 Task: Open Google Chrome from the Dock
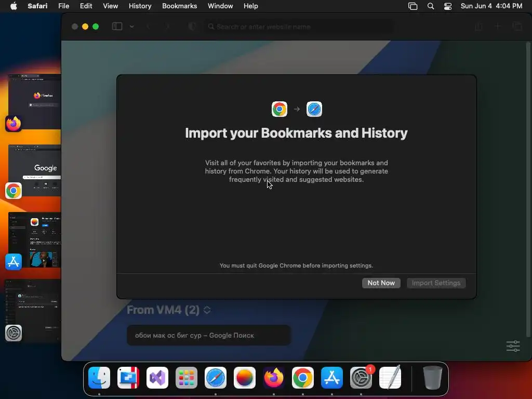tap(303, 378)
